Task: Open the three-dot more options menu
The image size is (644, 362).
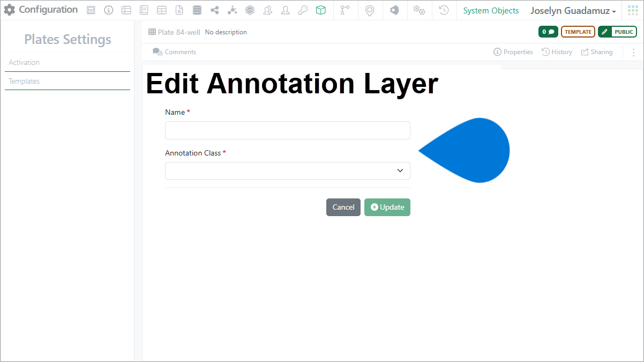Action: [x=634, y=52]
